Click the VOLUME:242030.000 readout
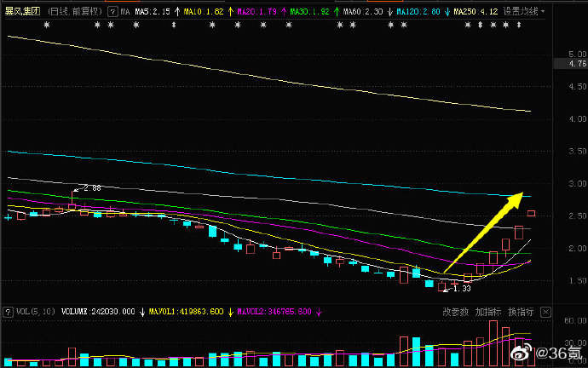 pyautogui.click(x=98, y=312)
